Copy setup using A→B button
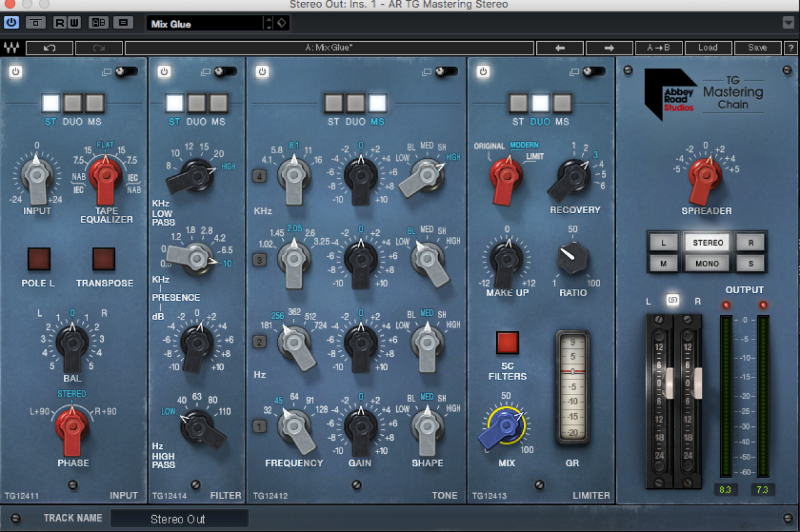800x532 pixels. point(659,48)
